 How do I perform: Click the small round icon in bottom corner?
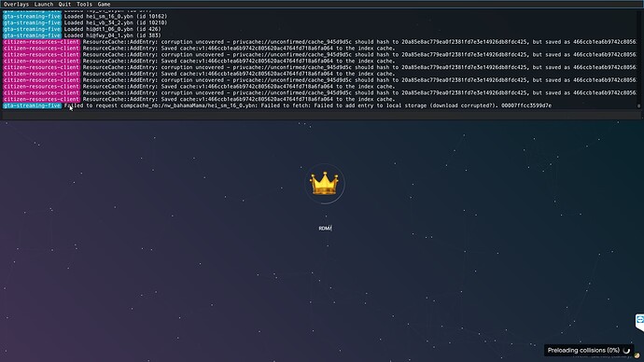coord(637,355)
